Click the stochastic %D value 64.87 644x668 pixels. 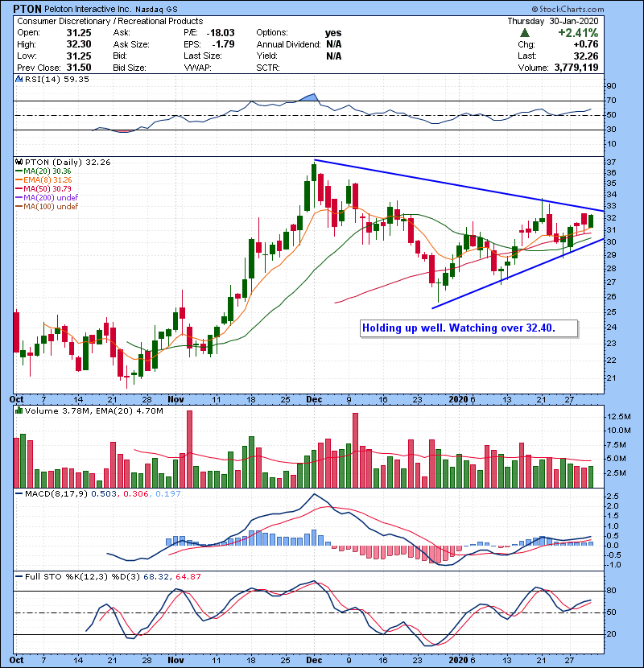[188, 577]
